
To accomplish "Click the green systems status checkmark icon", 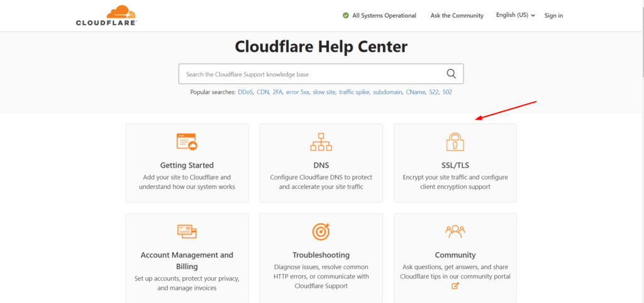I will pyautogui.click(x=346, y=15).
